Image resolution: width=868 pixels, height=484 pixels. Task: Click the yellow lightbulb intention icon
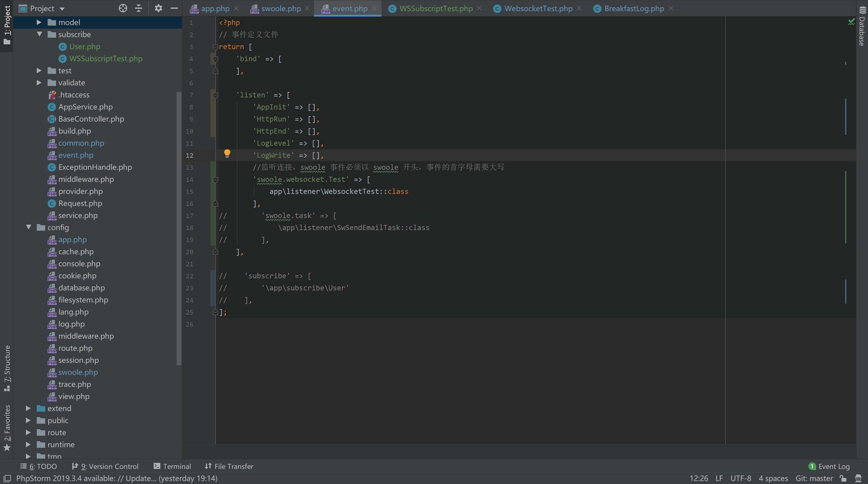pos(227,154)
